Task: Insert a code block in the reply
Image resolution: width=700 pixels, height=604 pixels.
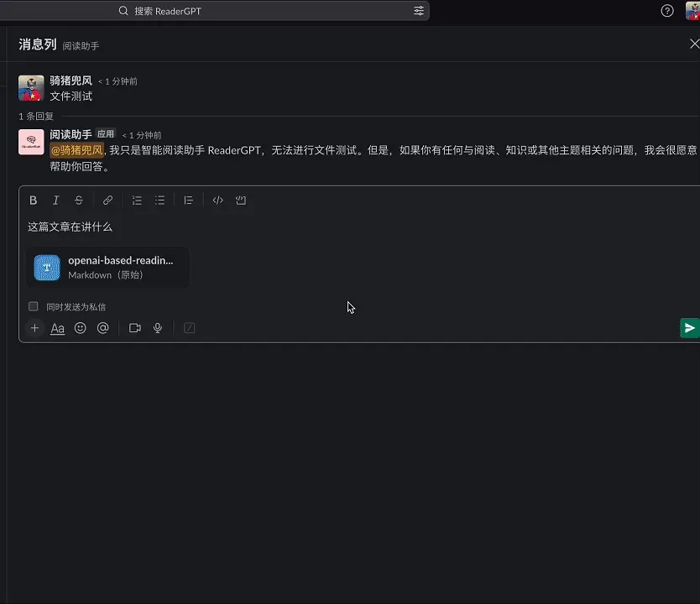Action: pos(239,200)
